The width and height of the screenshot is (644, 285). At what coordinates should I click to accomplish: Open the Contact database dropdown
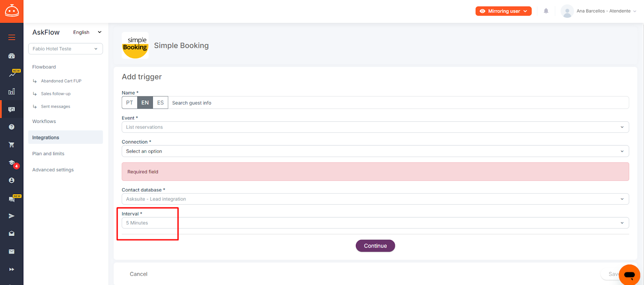375,199
